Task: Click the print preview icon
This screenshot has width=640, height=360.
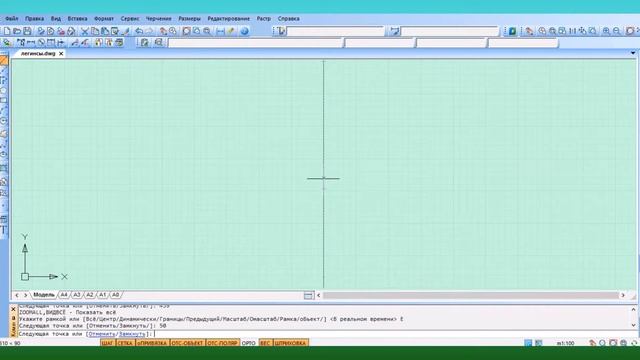Action: pyautogui.click(x=51, y=31)
